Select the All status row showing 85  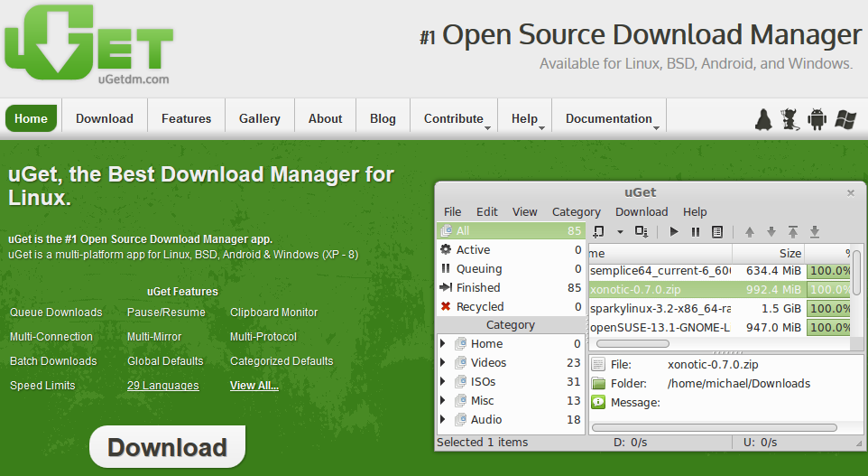[x=511, y=230]
